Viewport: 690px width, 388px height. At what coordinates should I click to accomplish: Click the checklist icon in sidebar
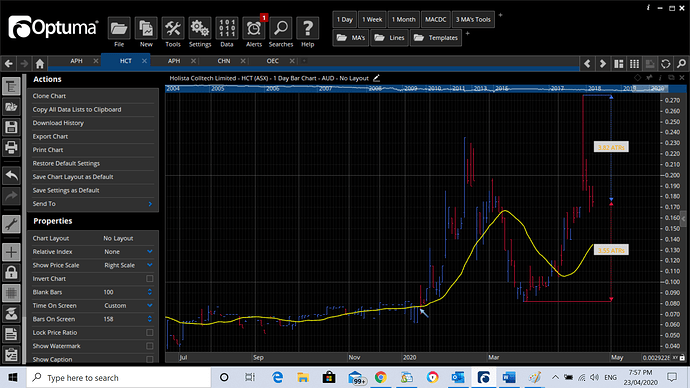[11, 355]
